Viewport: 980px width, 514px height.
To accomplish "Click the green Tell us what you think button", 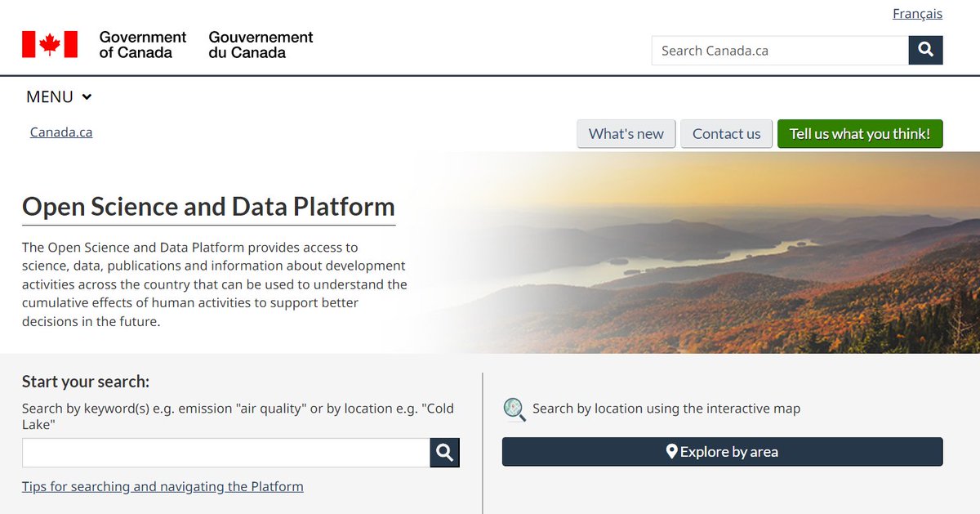I will point(860,134).
